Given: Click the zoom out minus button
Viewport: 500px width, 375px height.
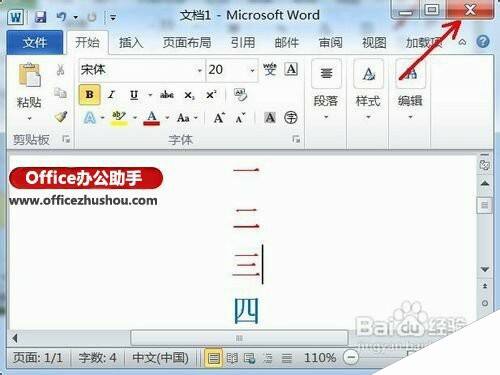Looking at the screenshot, I should coord(350,358).
